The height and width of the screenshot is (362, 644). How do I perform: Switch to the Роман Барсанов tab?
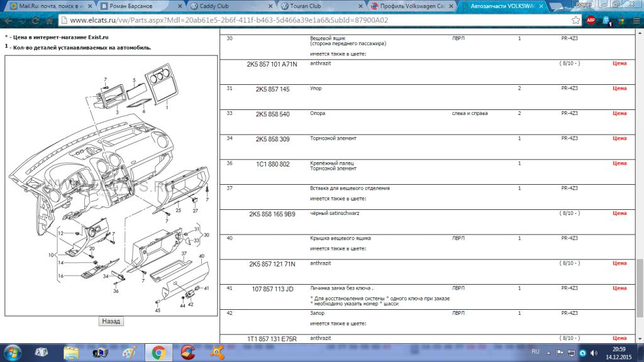(140, 6)
